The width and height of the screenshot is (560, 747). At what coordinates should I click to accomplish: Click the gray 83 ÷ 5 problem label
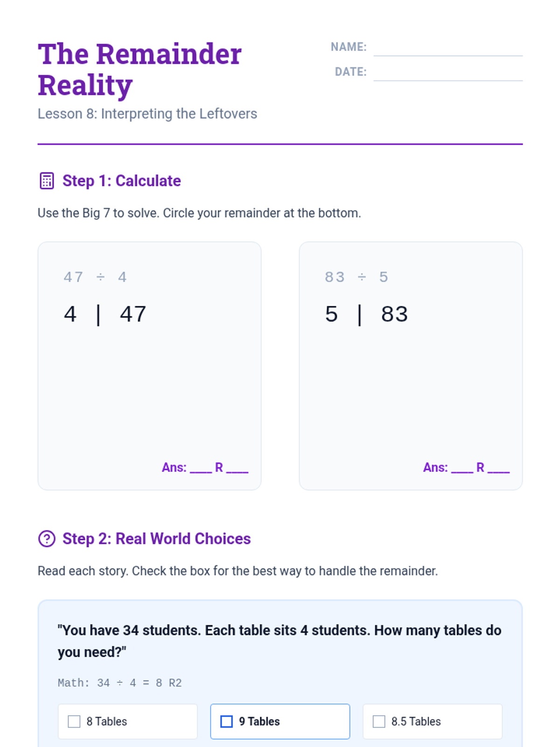(357, 277)
